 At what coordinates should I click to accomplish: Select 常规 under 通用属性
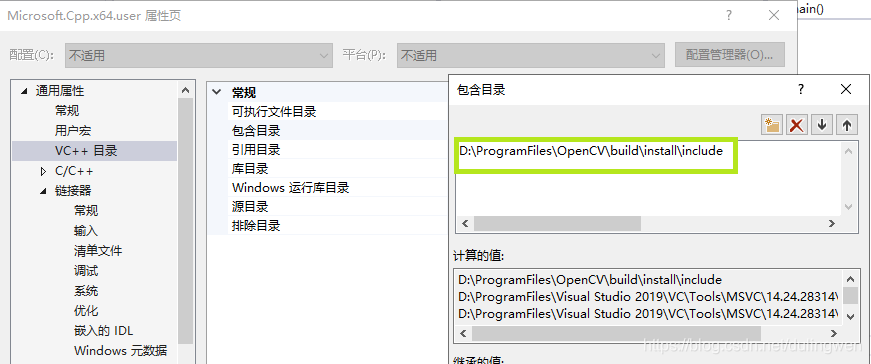(x=67, y=111)
